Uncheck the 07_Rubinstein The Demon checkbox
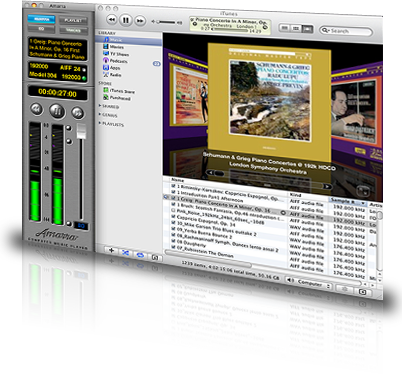The image size is (402, 374). coord(173,247)
